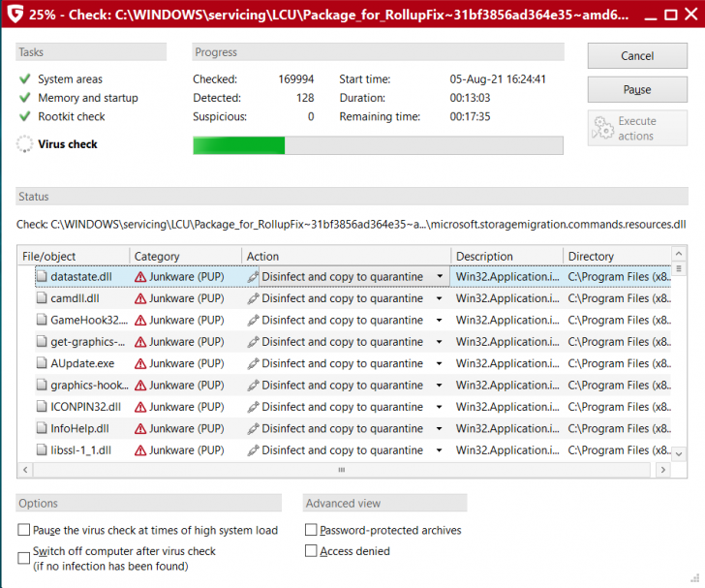Open action dropdown for AUpdate.exe
The image size is (705, 588).
(x=440, y=363)
